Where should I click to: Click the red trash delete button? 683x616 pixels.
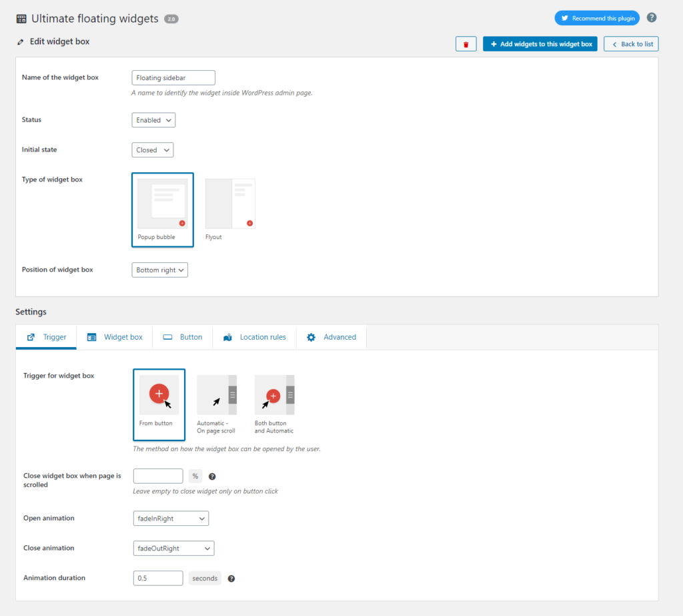coord(466,44)
